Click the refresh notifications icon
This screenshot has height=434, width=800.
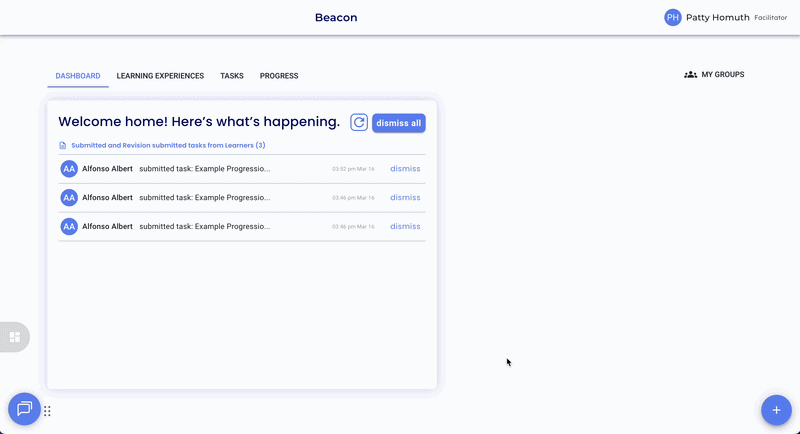(359, 122)
